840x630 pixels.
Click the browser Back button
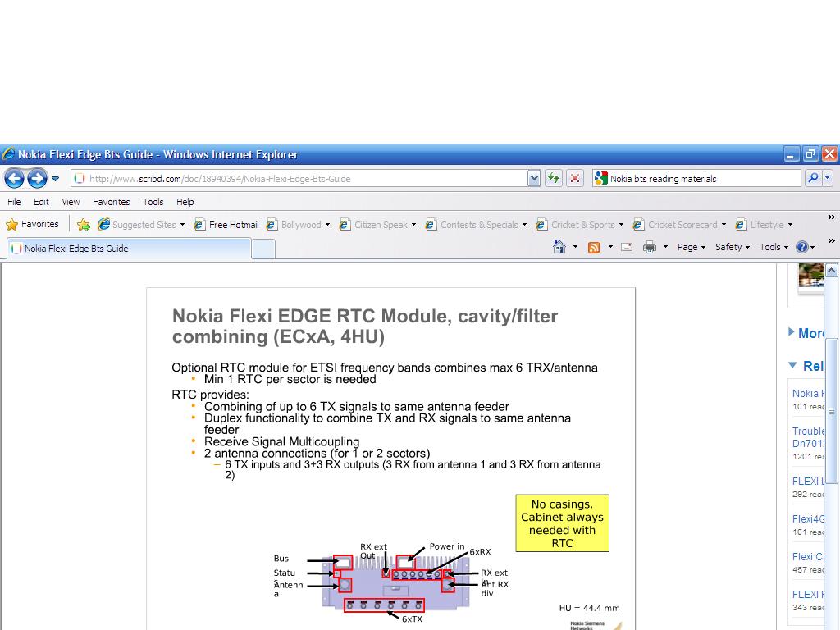tap(14, 178)
